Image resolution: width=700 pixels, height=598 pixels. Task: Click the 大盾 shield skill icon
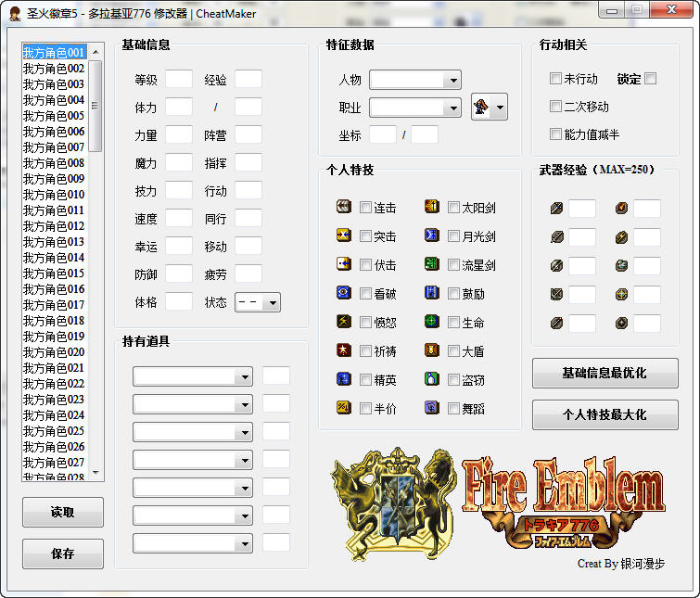[x=432, y=350]
